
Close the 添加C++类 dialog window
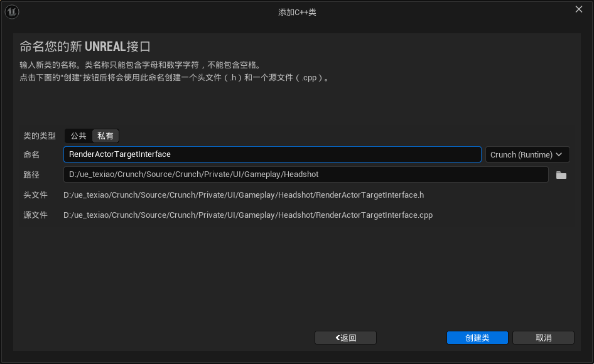click(579, 9)
